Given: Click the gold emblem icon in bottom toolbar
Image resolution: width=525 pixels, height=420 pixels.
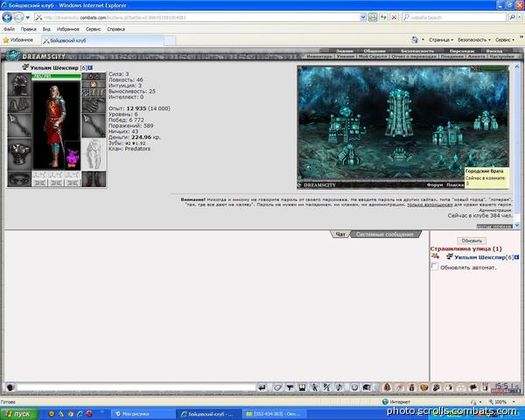Looking at the screenshot, I should click(x=423, y=388).
